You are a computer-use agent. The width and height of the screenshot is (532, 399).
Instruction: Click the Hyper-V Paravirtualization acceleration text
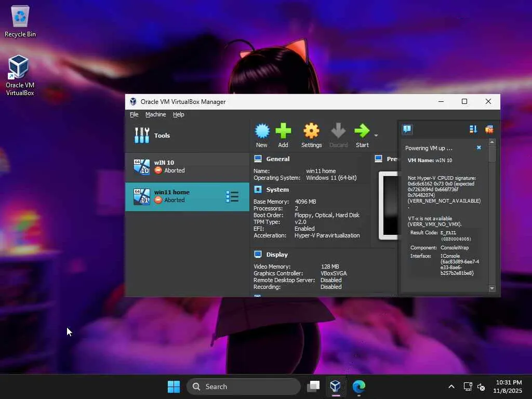click(x=327, y=235)
